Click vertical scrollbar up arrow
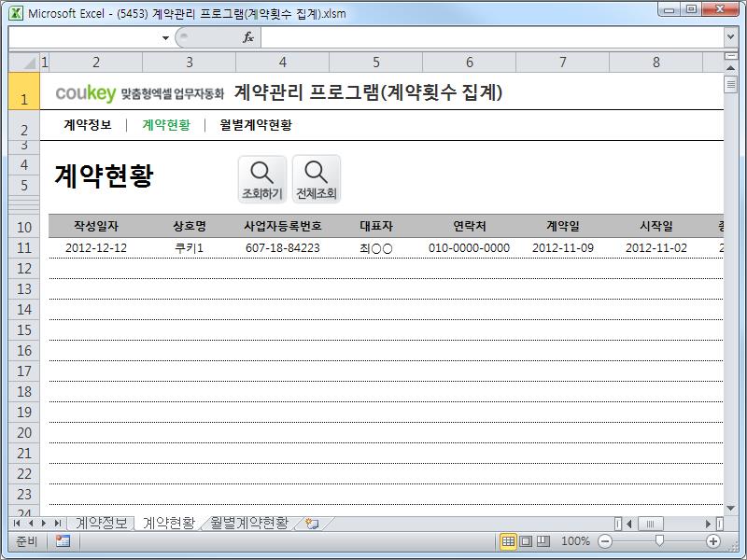747x560 pixels. [x=730, y=68]
